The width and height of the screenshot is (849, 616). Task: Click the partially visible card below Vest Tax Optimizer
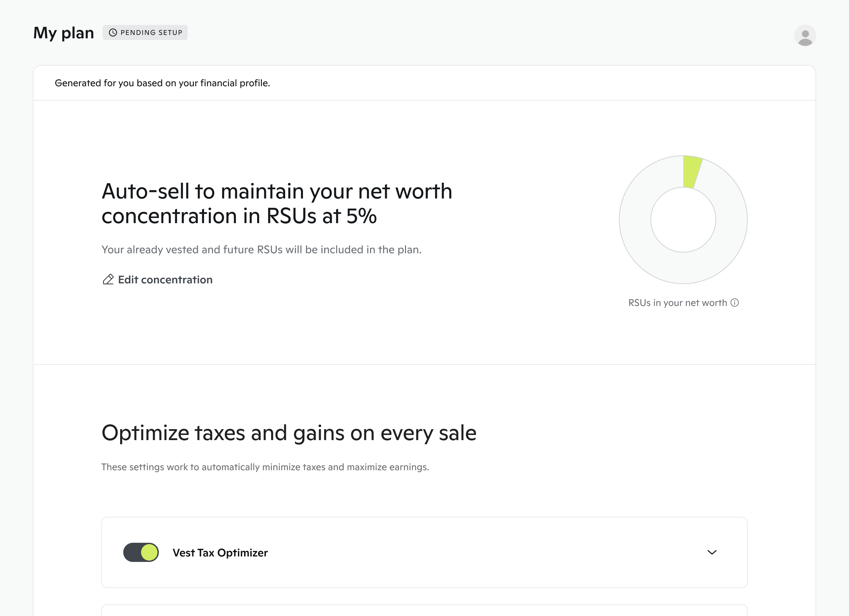(x=424, y=611)
